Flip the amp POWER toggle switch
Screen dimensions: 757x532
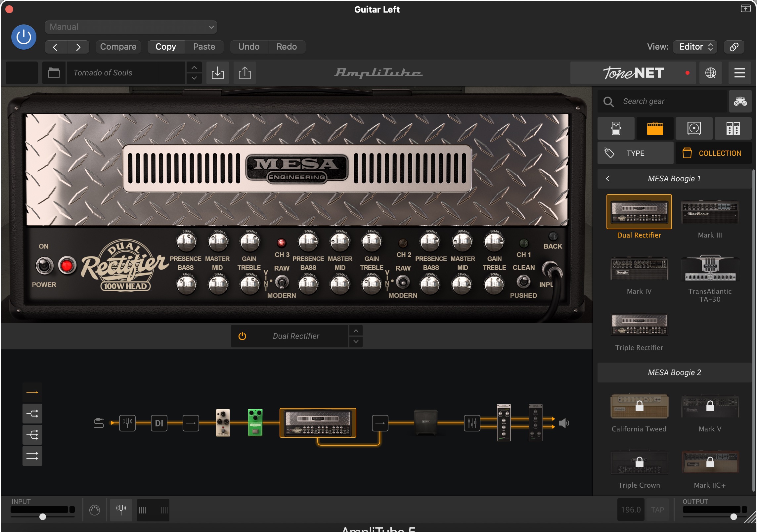pyautogui.click(x=44, y=265)
